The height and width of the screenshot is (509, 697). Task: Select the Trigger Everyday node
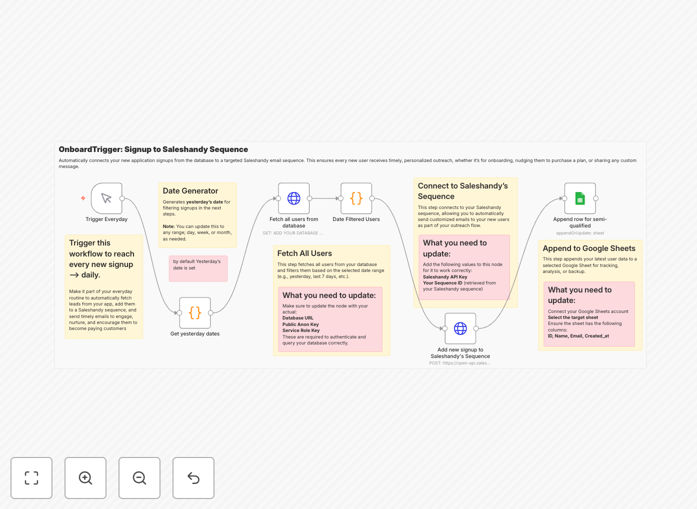[x=107, y=198]
